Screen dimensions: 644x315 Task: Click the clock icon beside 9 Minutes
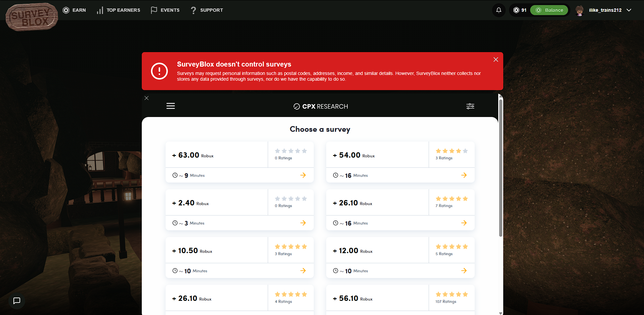(x=175, y=175)
